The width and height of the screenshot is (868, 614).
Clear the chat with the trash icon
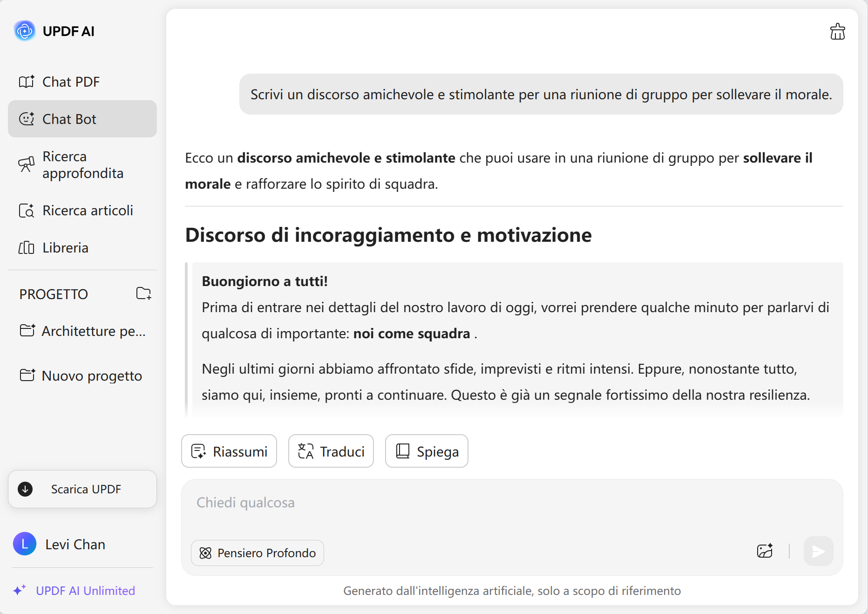click(837, 31)
